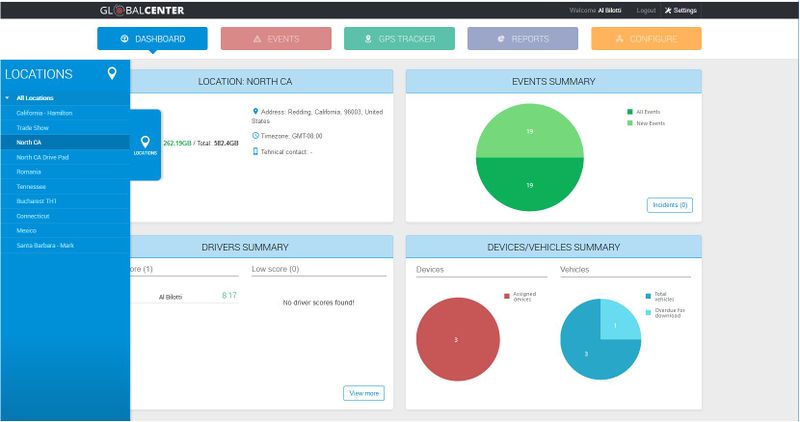Image resolution: width=800 pixels, height=422 pixels.
Task: Open the Reports tab
Action: [522, 39]
